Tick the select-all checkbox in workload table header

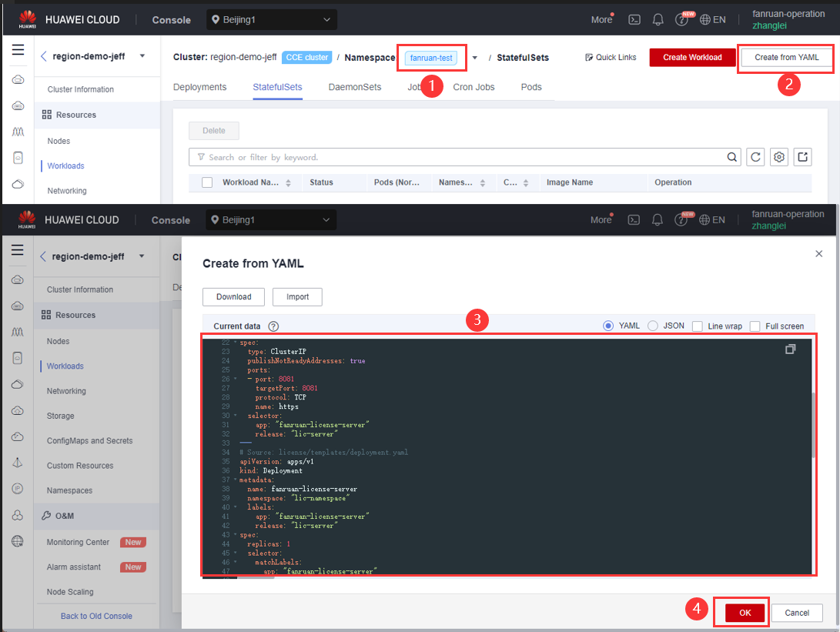pos(207,182)
